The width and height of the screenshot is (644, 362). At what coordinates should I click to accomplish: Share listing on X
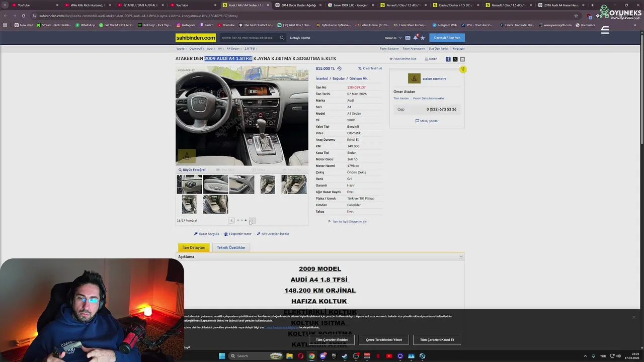455,59
